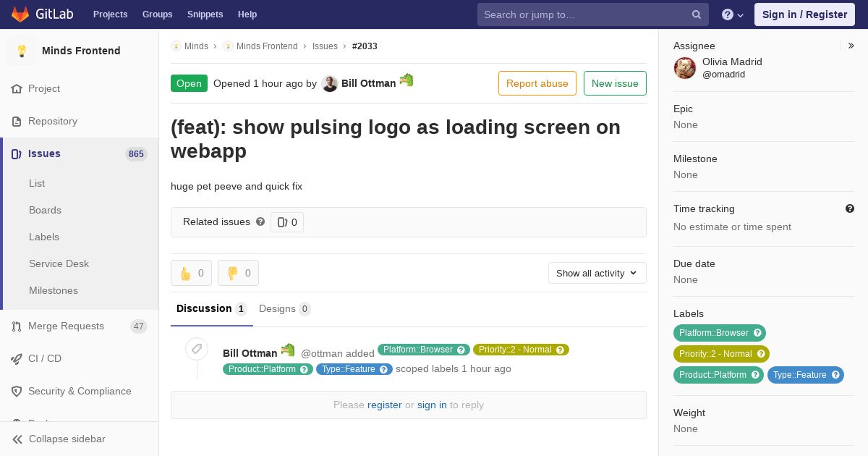Click the green Open status badge

coord(189,83)
